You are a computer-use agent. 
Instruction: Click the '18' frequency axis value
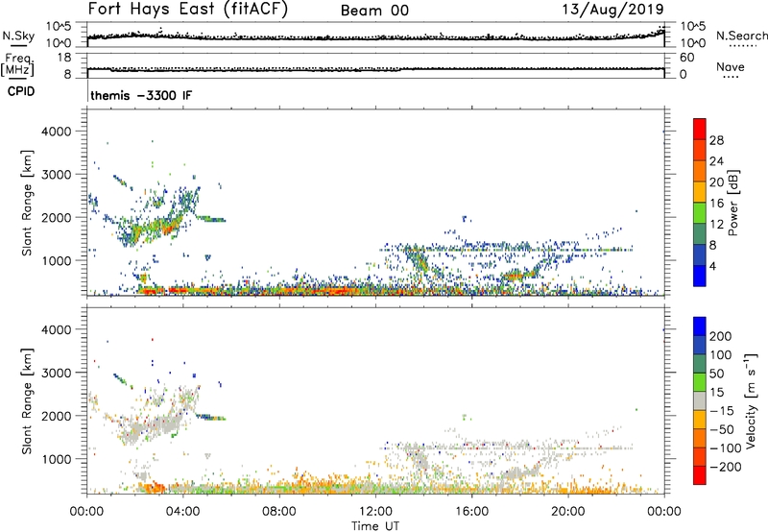(x=64, y=58)
